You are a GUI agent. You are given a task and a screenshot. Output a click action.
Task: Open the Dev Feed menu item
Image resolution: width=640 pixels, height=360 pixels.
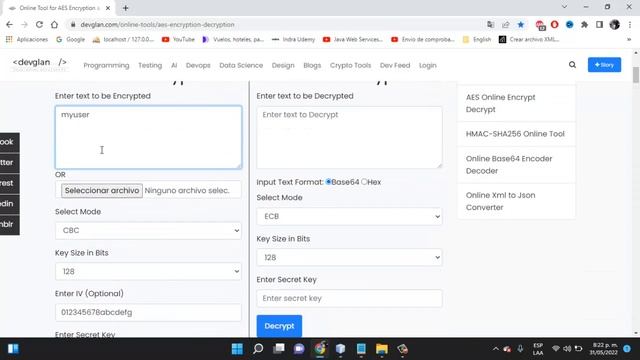point(395,65)
